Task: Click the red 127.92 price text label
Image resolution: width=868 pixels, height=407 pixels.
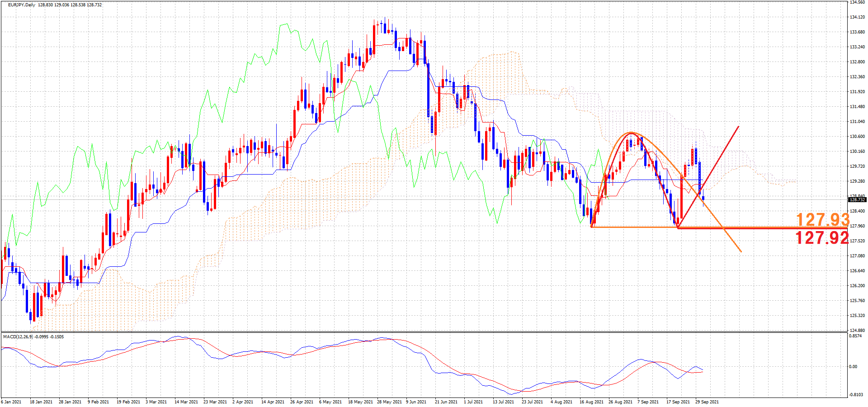Action: [821, 237]
